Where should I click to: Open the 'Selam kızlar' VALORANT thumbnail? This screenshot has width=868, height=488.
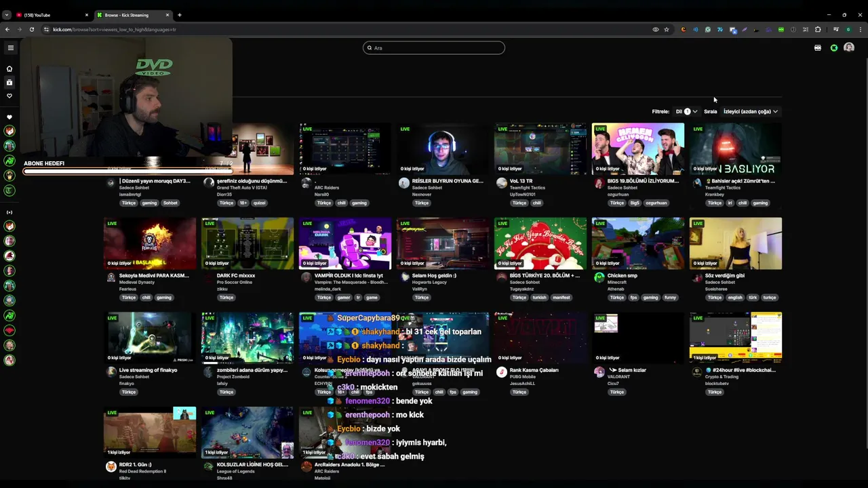[x=638, y=338]
